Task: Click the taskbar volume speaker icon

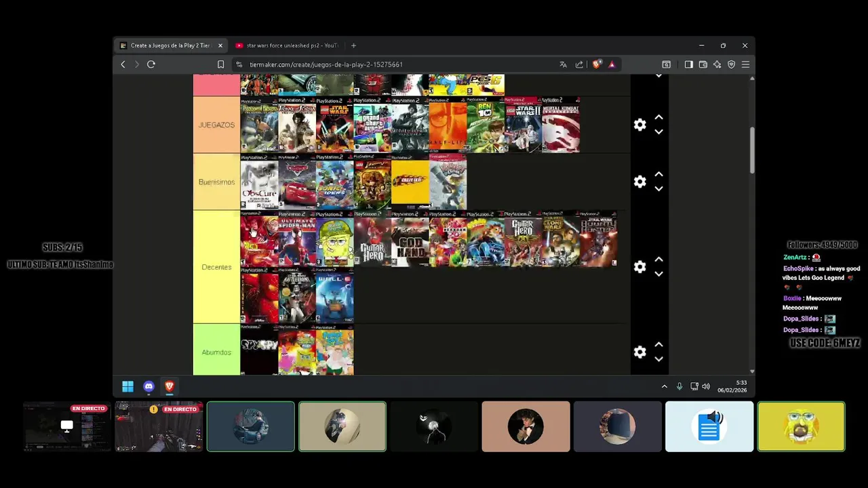Action: pos(706,386)
